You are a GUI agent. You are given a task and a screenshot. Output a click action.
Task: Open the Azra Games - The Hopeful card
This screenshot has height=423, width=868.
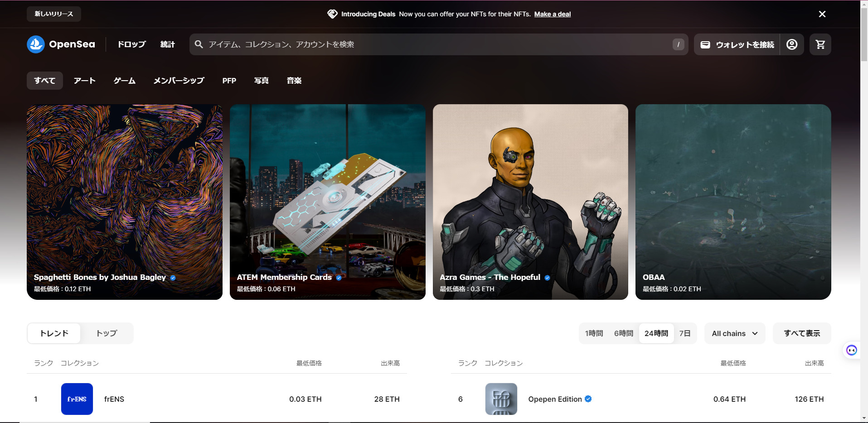(530, 202)
